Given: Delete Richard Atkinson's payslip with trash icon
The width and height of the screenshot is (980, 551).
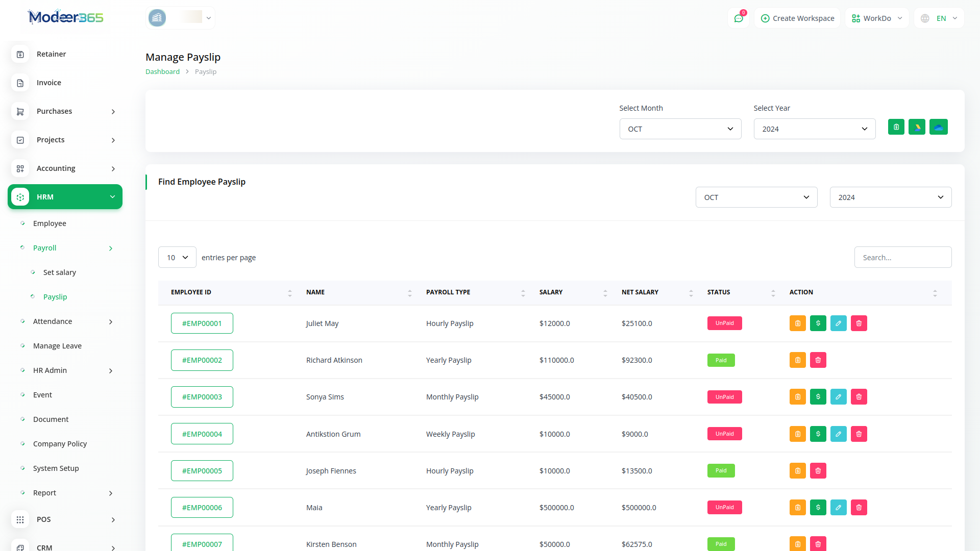Looking at the screenshot, I should [x=818, y=360].
